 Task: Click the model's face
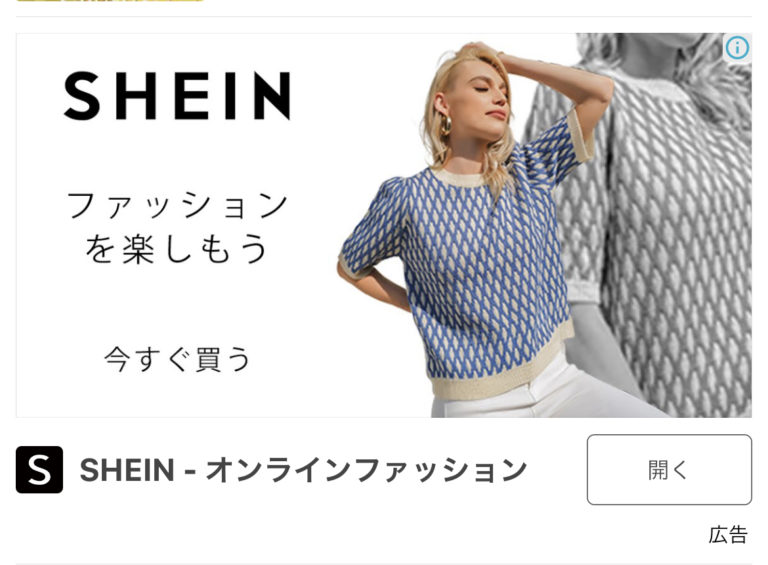tap(482, 98)
